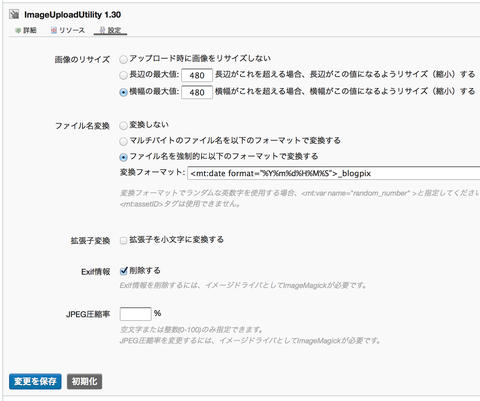480x401 pixels.
Task: Click the green icon beside 詳細
Action: point(18,31)
